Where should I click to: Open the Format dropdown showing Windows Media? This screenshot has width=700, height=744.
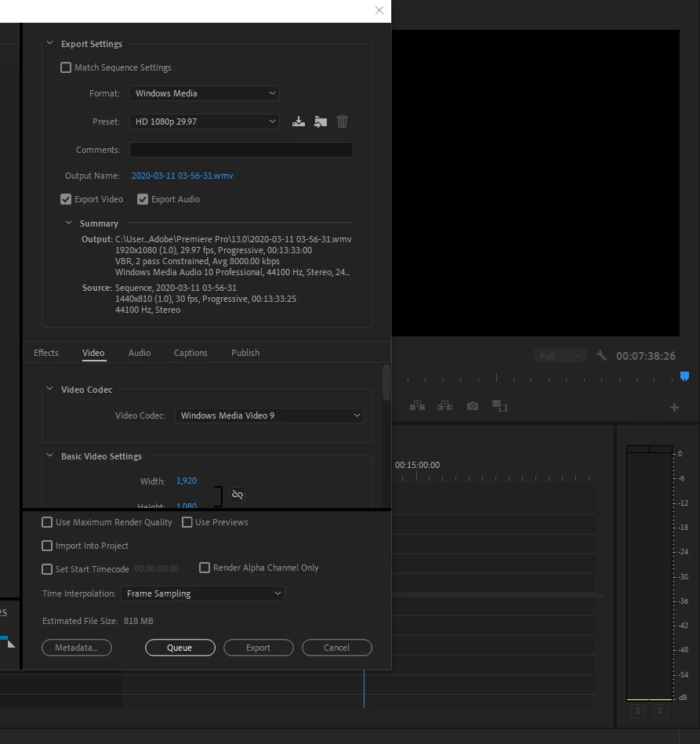click(x=205, y=93)
